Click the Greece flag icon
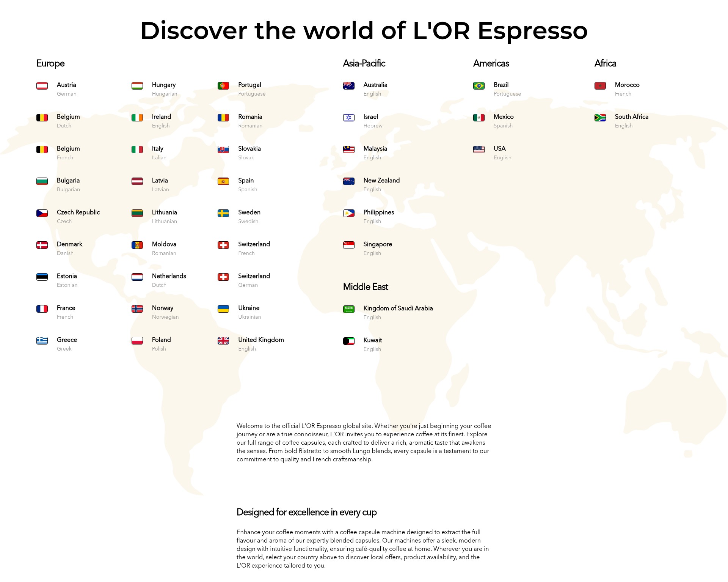 (42, 341)
